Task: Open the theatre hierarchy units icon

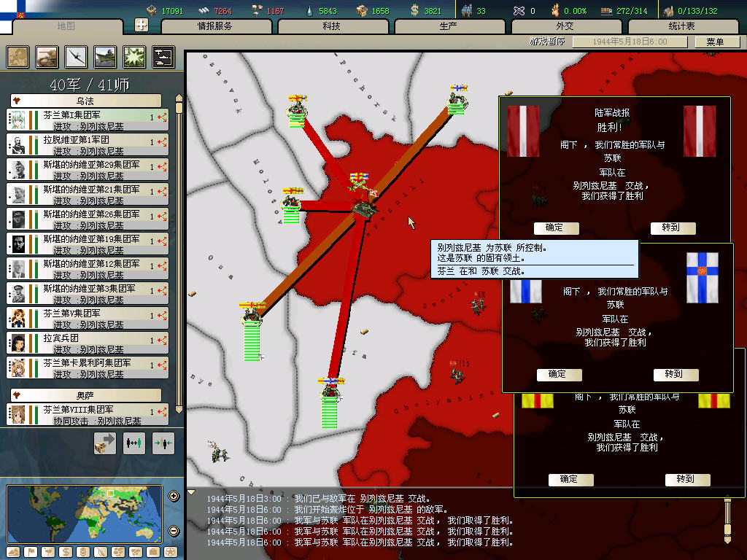Action: (163, 57)
